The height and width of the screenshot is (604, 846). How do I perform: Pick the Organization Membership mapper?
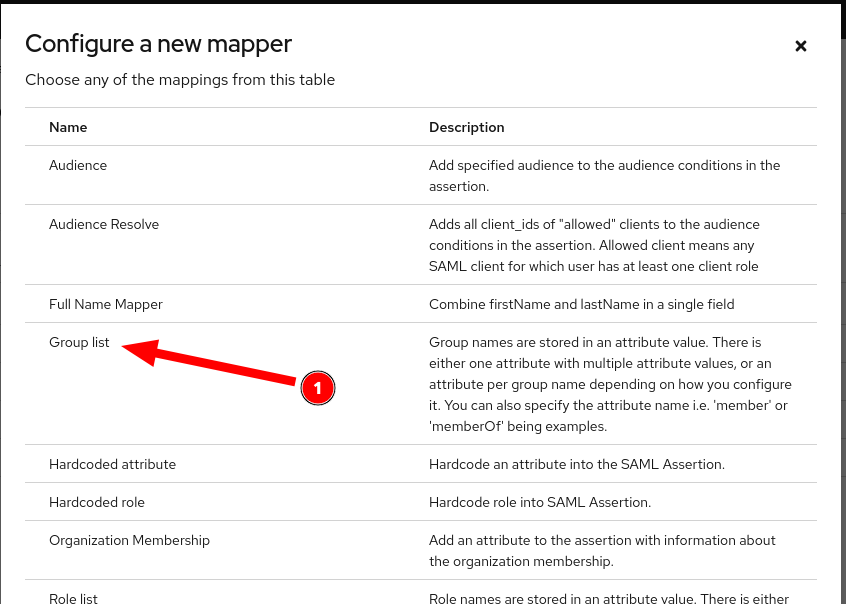pos(129,540)
